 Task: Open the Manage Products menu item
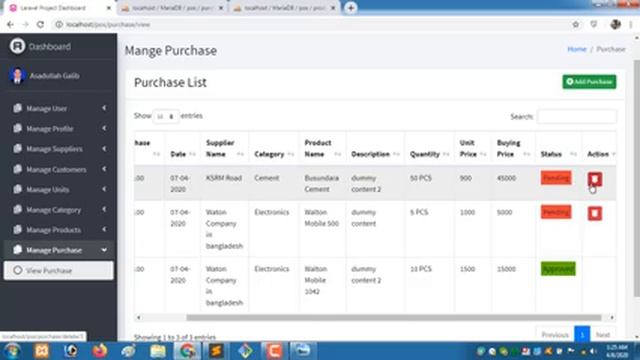click(x=59, y=230)
